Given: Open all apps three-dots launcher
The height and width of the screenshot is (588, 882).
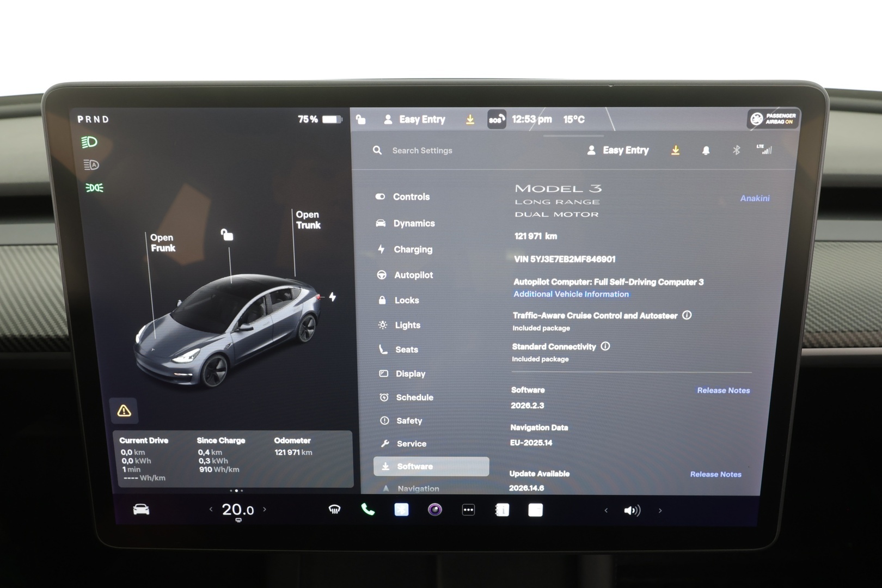Looking at the screenshot, I should (468, 510).
